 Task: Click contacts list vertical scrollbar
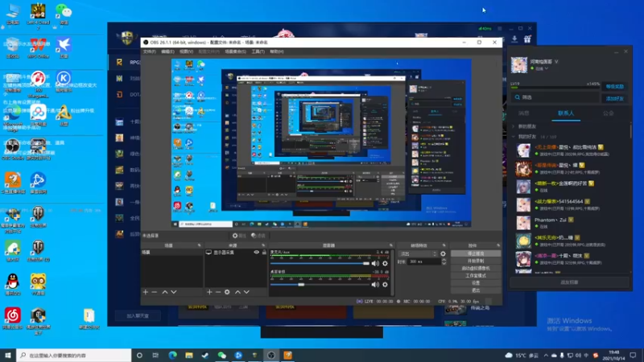pos(631,131)
